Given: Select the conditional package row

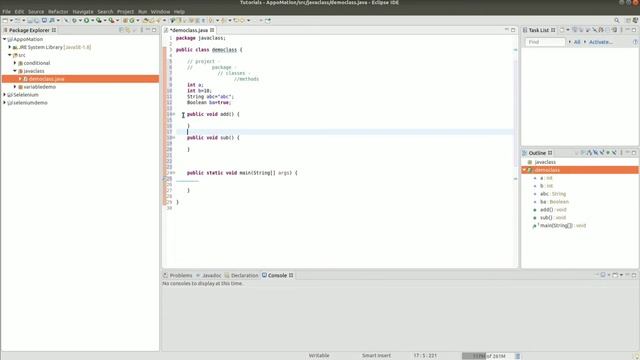Looking at the screenshot, I should (x=80, y=63).
